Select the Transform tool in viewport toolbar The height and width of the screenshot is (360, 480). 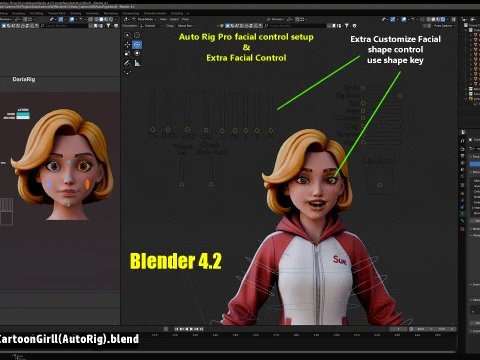tap(137, 53)
